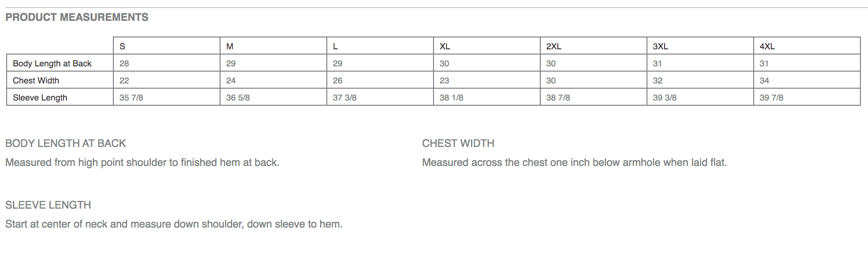Viewport: 868px width, 257px height.
Task: Click the chest width value 34
Action: tap(764, 81)
